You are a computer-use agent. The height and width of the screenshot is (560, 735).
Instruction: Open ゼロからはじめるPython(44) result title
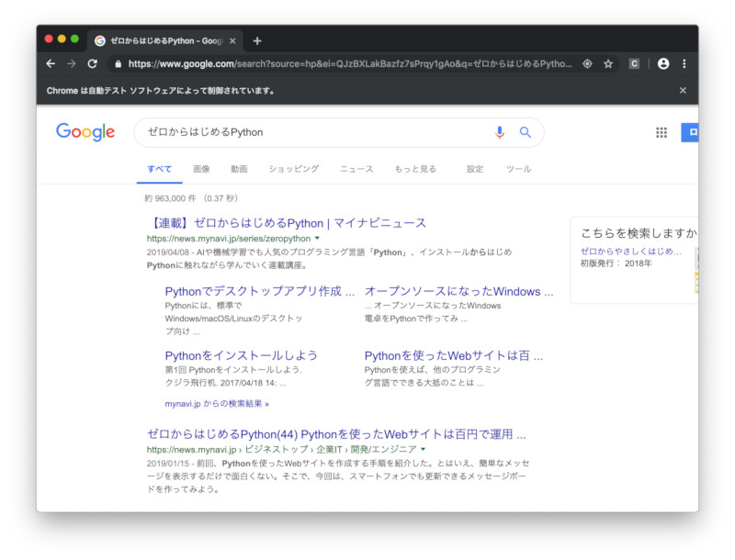click(336, 434)
